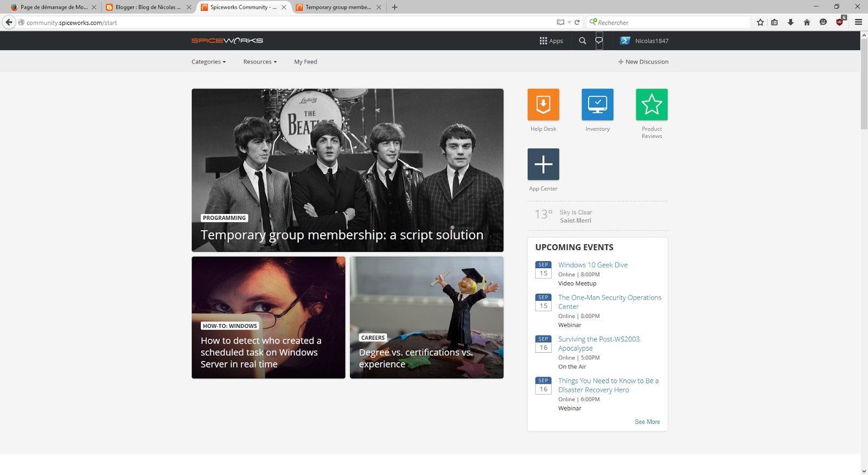The height and width of the screenshot is (475, 868).
Task: Open a new tab with plus button
Action: [x=394, y=7]
